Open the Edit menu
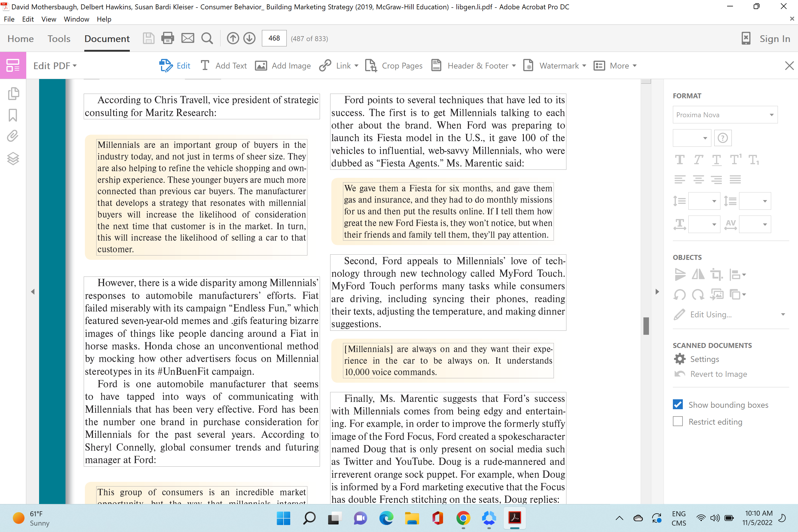Image resolution: width=798 pixels, height=532 pixels. pyautogui.click(x=28, y=19)
